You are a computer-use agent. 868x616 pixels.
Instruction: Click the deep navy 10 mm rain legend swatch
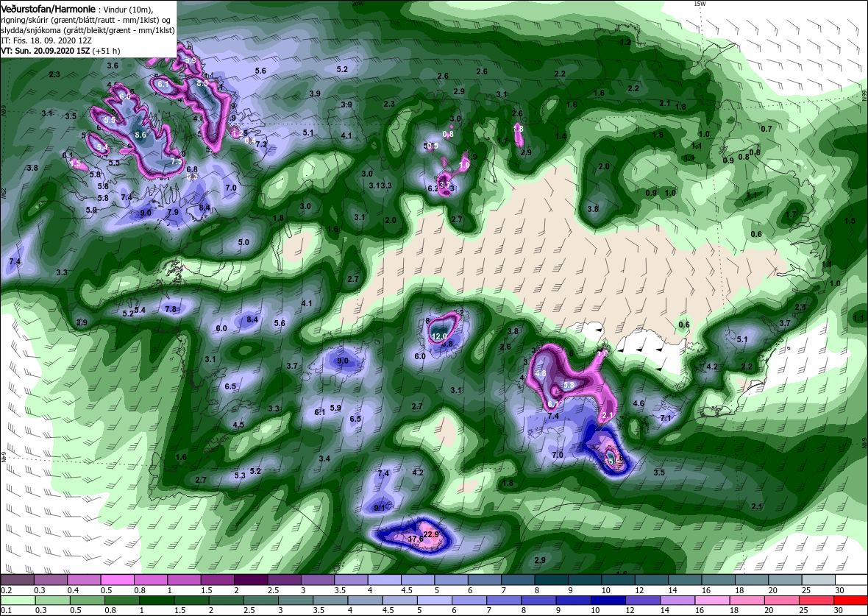coord(608,601)
